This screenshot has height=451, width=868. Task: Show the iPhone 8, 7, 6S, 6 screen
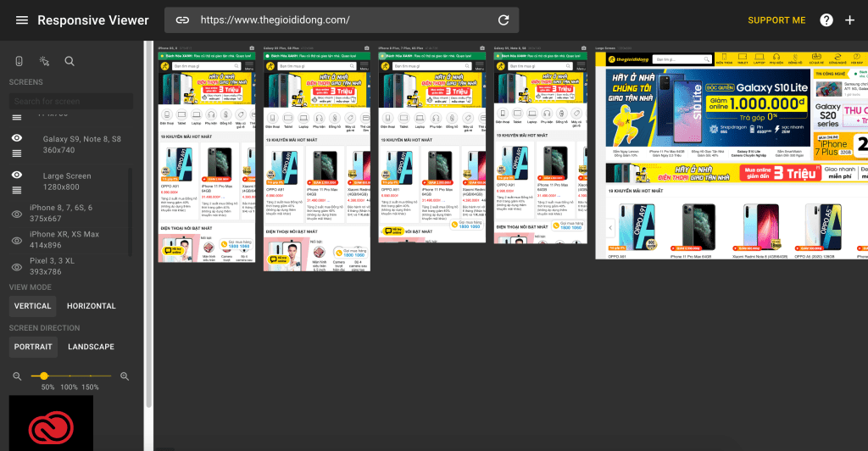16,214
